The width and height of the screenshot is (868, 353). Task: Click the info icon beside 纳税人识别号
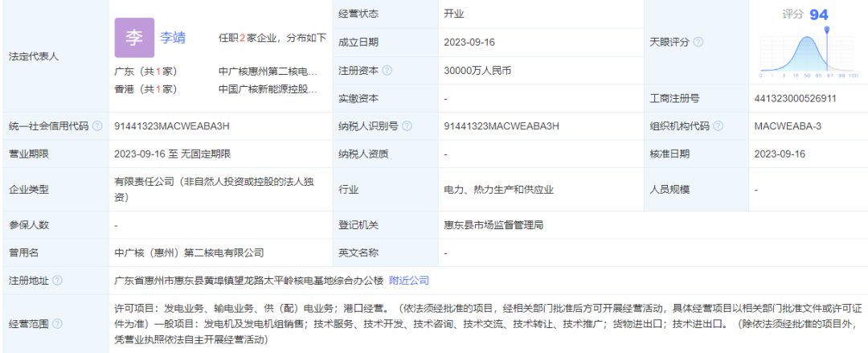point(407,126)
